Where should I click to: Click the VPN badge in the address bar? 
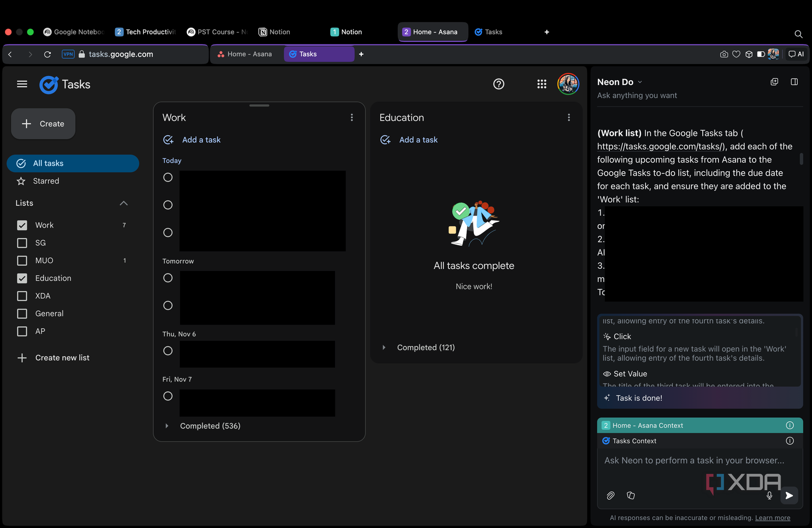point(68,54)
